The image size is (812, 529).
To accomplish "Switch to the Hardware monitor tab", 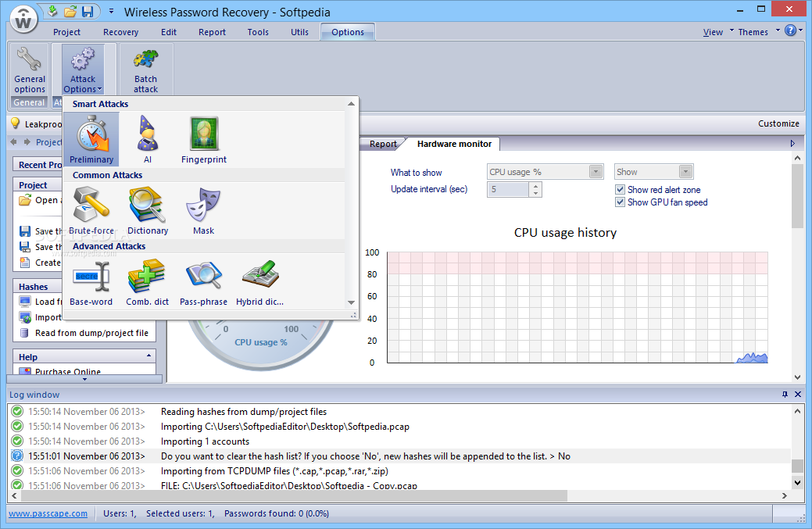I will (x=454, y=144).
